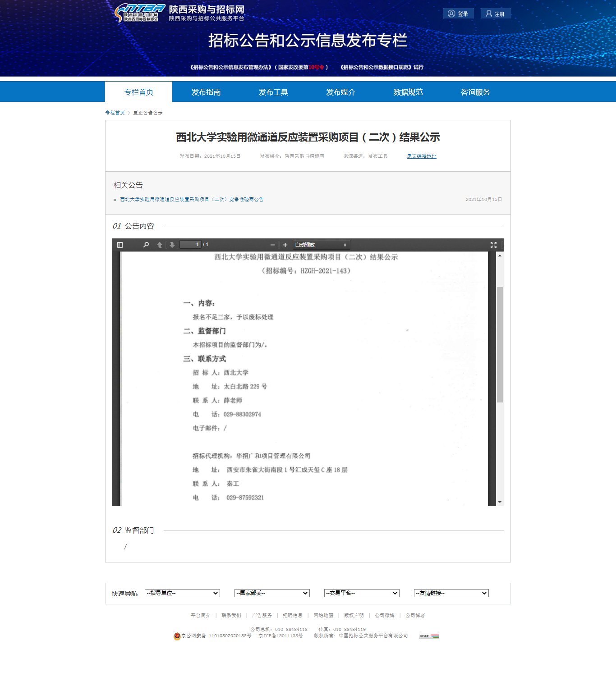Open the 友情链接 dropdown
The width and height of the screenshot is (616, 681).
click(451, 593)
